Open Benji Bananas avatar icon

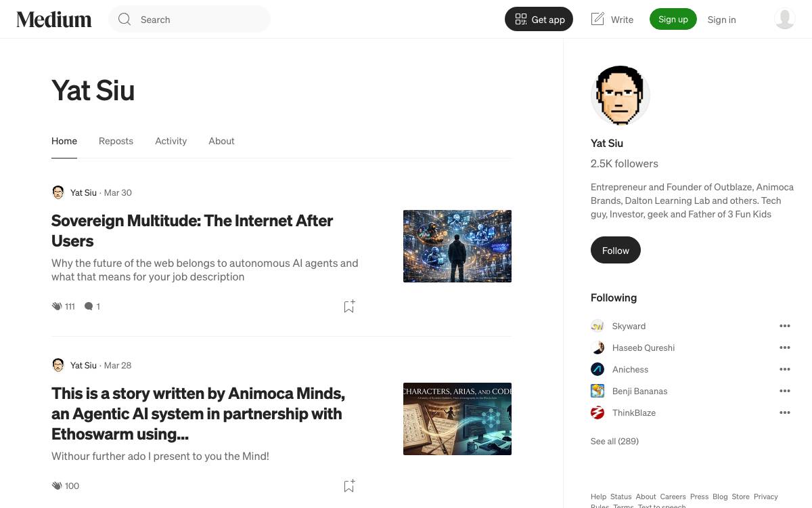597,391
